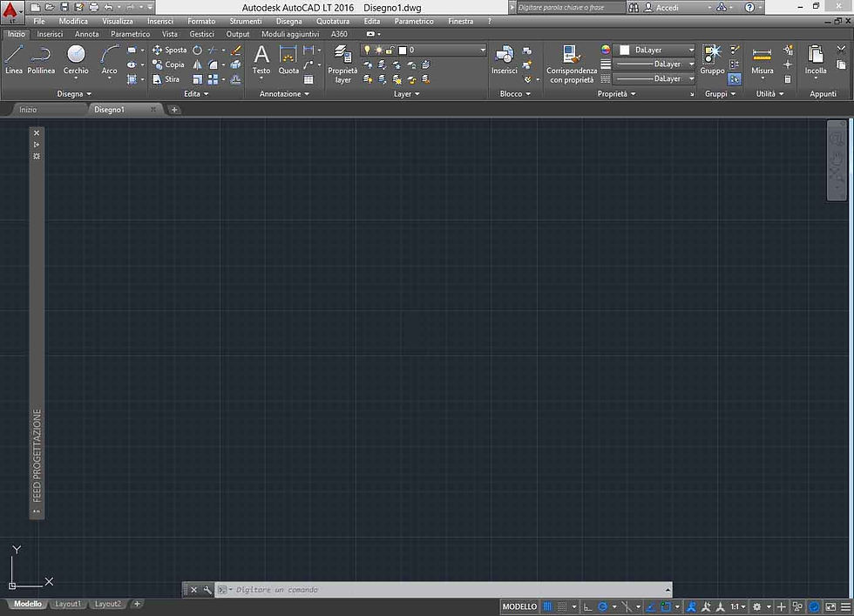Expand the Disegna panel
The image size is (854, 616).
74,94
